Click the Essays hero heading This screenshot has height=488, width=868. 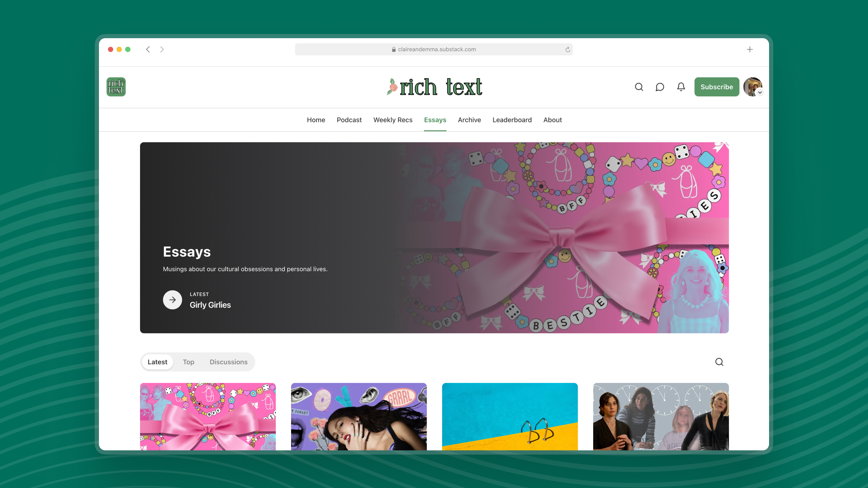pos(187,252)
